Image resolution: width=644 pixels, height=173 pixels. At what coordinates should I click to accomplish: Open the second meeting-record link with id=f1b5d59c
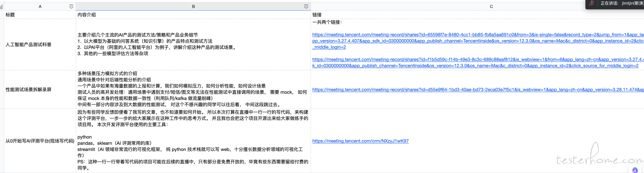point(478,62)
